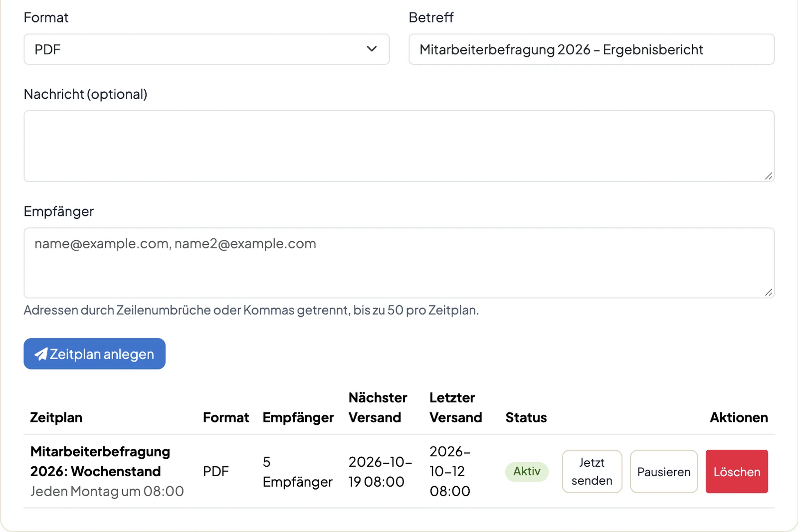Click the Format label above the dropdown

pos(46,17)
